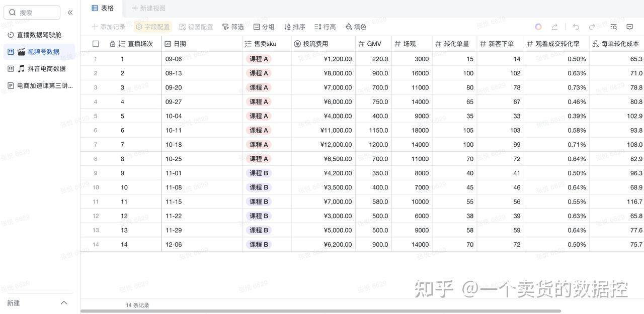Open 筛选 filter tool

coord(233,27)
